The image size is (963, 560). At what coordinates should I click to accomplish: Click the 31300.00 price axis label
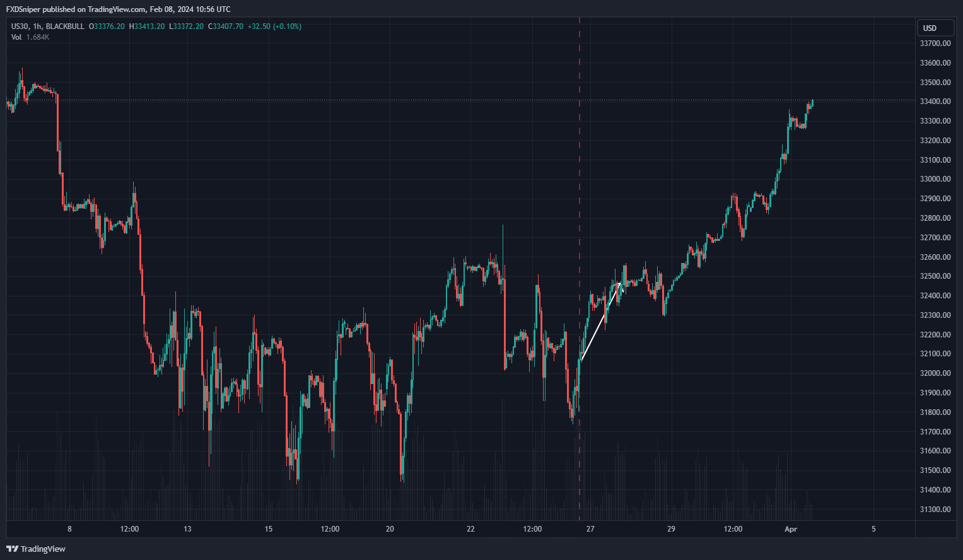pyautogui.click(x=935, y=509)
